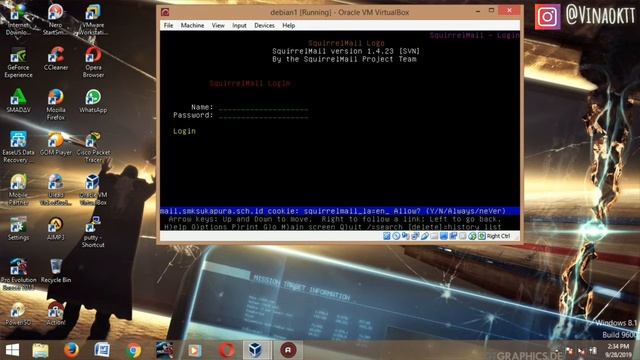Open WhatsApp desktop icon
Screen dimensions: 640x360
click(x=93, y=101)
